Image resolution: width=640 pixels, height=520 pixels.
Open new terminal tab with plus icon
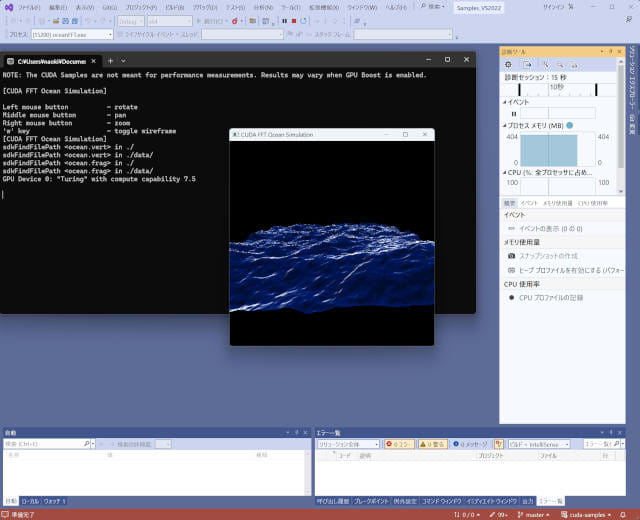click(110, 61)
